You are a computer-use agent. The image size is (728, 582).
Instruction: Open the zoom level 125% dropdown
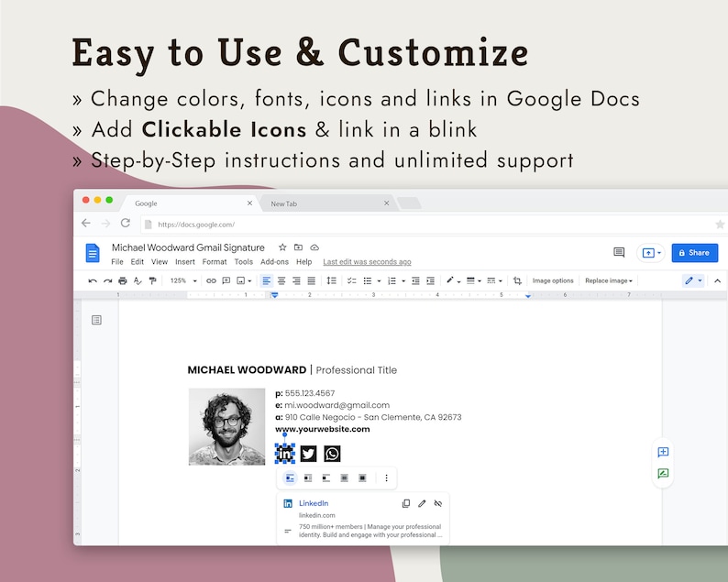183,280
